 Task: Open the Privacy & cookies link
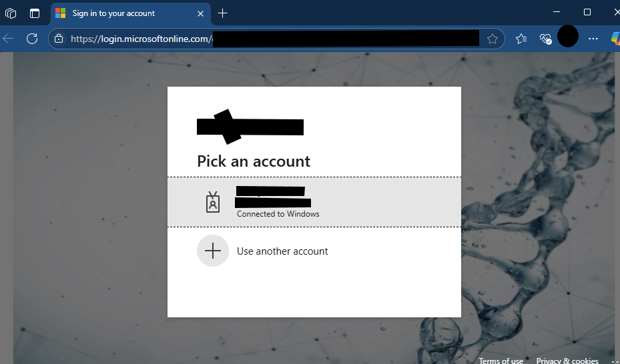(x=567, y=361)
